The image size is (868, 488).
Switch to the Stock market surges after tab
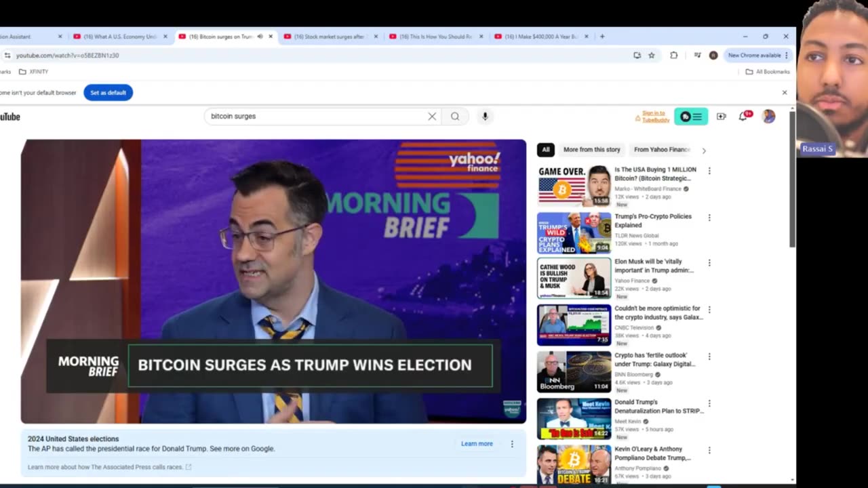[x=330, y=37]
